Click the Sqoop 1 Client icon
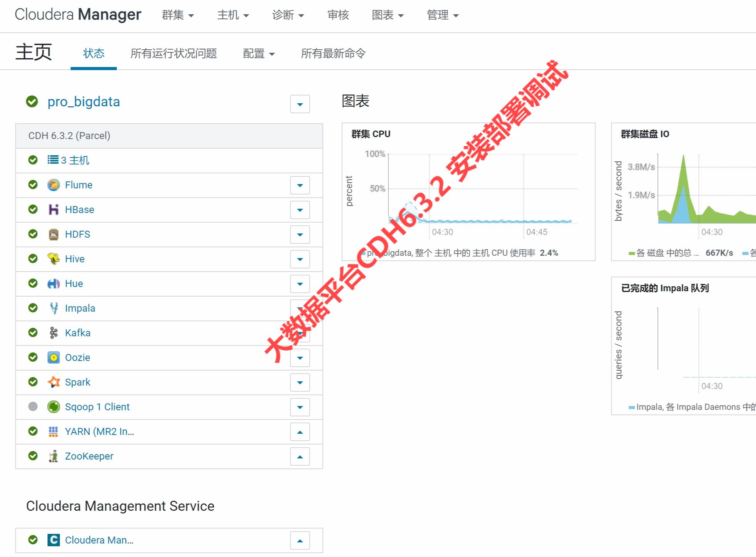 (x=54, y=407)
